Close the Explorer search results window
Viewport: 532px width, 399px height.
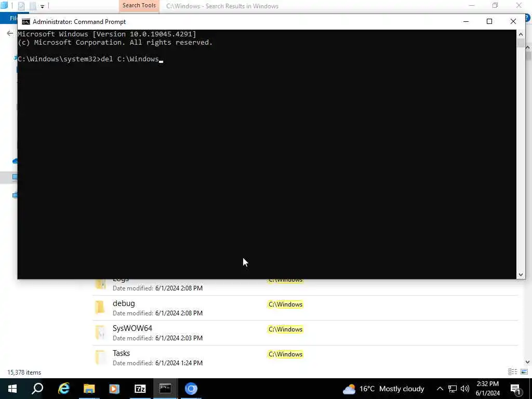click(519, 5)
